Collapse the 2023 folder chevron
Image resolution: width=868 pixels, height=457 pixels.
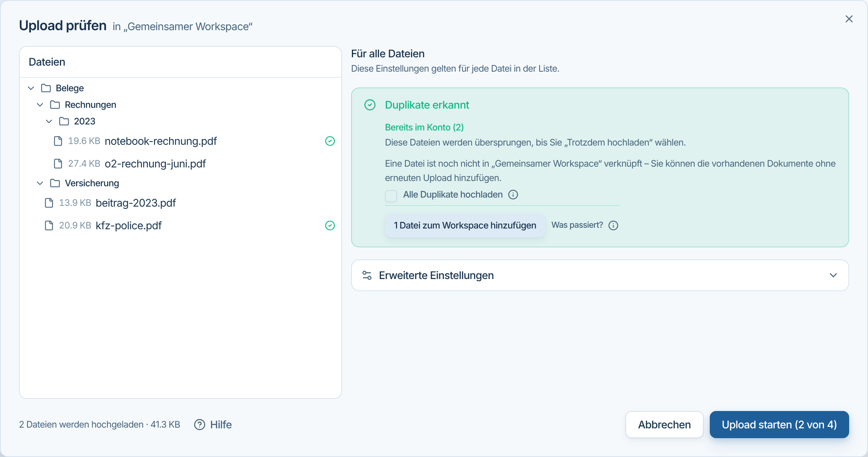[49, 121]
